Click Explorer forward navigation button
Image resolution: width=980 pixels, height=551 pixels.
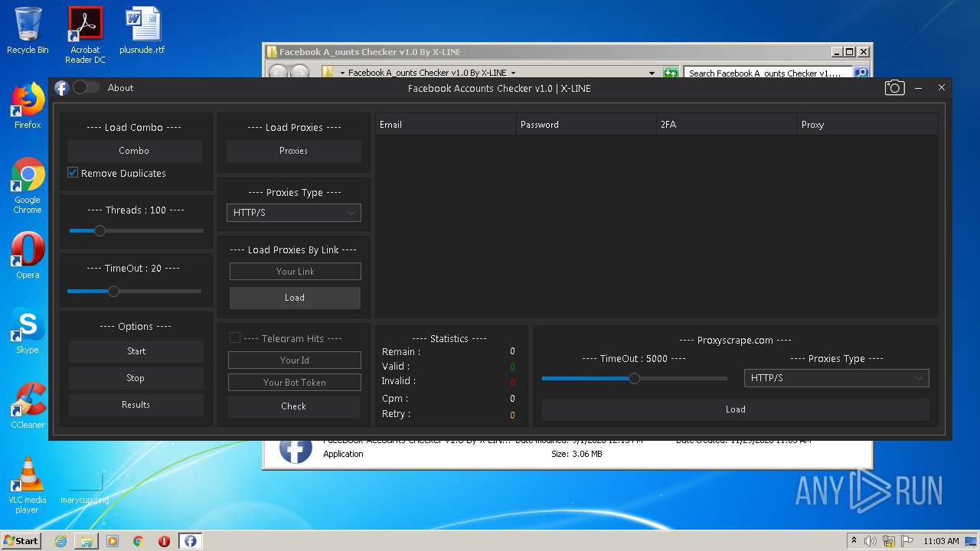[299, 73]
